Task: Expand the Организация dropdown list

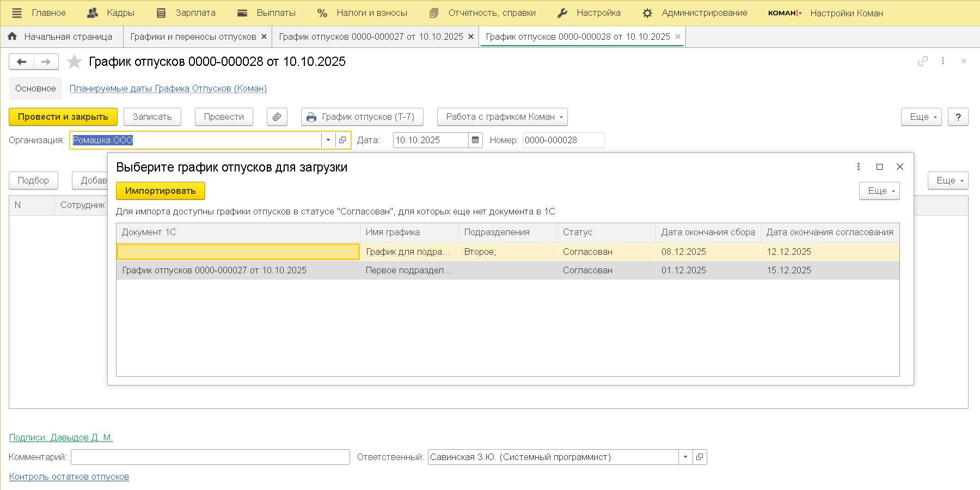Action: [x=328, y=140]
